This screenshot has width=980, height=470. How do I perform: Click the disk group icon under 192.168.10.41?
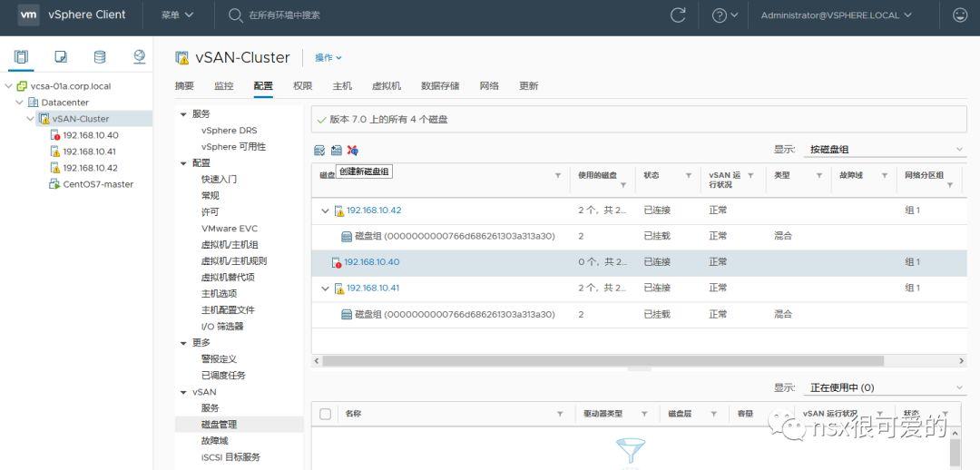(347, 314)
